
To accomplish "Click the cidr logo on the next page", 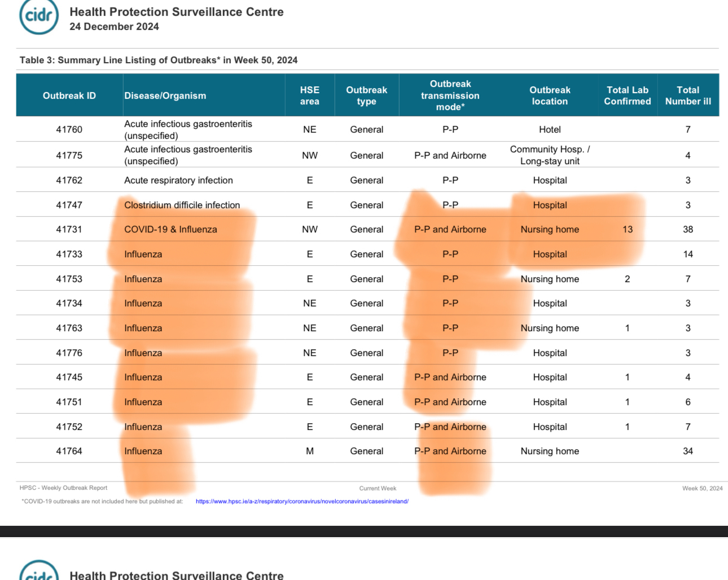I will pyautogui.click(x=39, y=571).
